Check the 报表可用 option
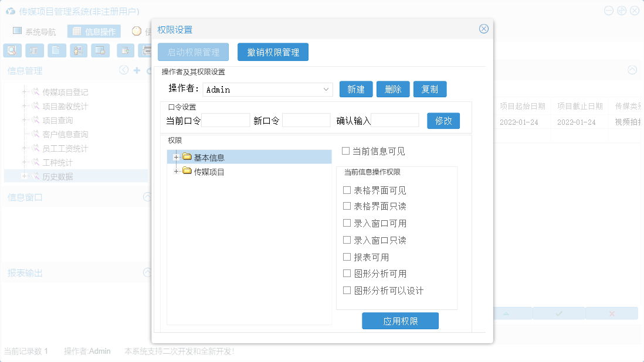This screenshot has height=362, width=644. [347, 257]
